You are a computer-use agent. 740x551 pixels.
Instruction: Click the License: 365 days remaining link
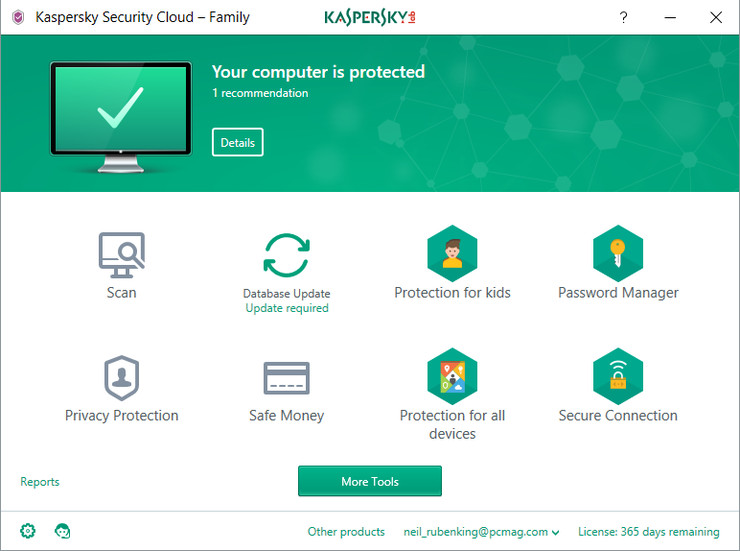point(649,532)
